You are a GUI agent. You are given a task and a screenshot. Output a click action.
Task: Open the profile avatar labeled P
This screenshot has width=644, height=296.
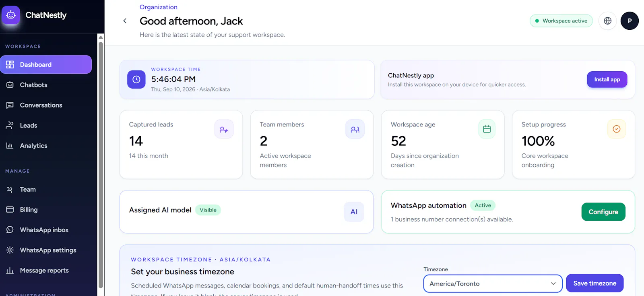[630, 21]
